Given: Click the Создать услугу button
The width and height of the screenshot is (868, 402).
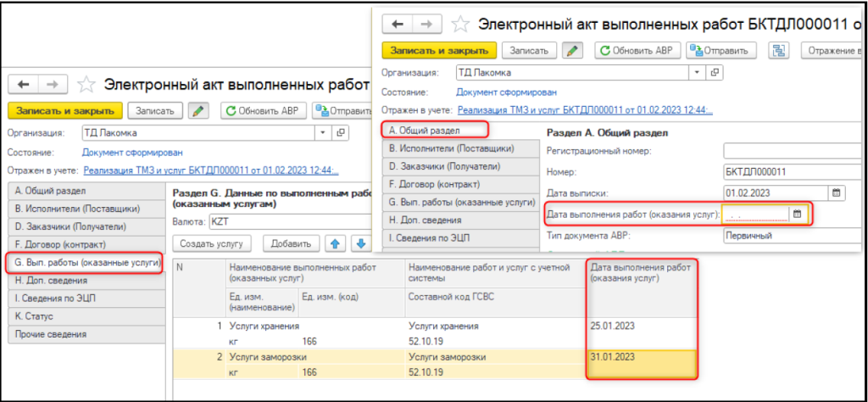Looking at the screenshot, I should [212, 243].
